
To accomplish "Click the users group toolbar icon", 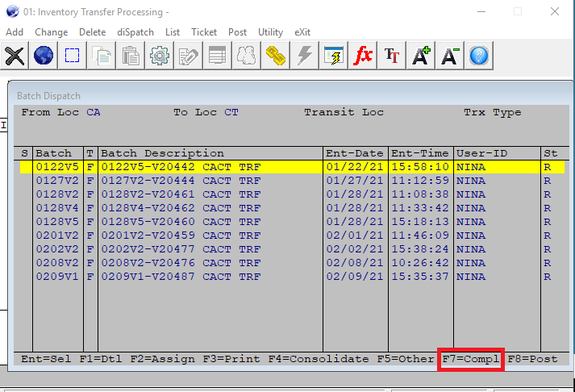I will coord(246,56).
